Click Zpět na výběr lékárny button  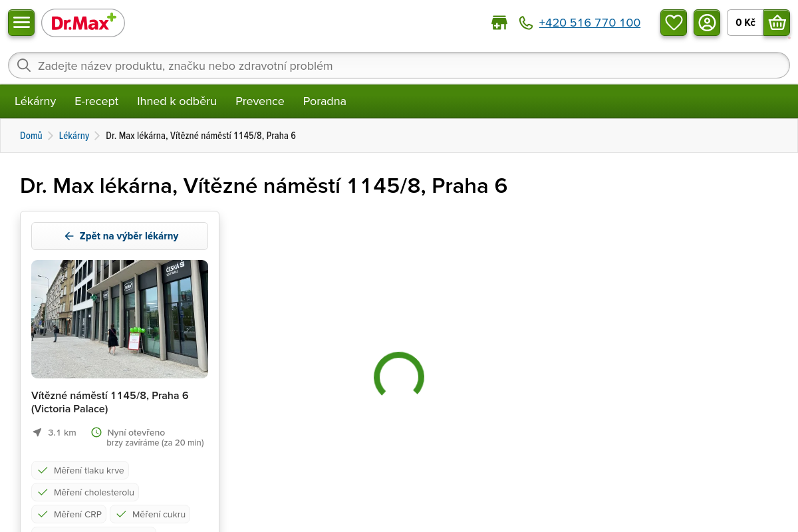pos(120,236)
